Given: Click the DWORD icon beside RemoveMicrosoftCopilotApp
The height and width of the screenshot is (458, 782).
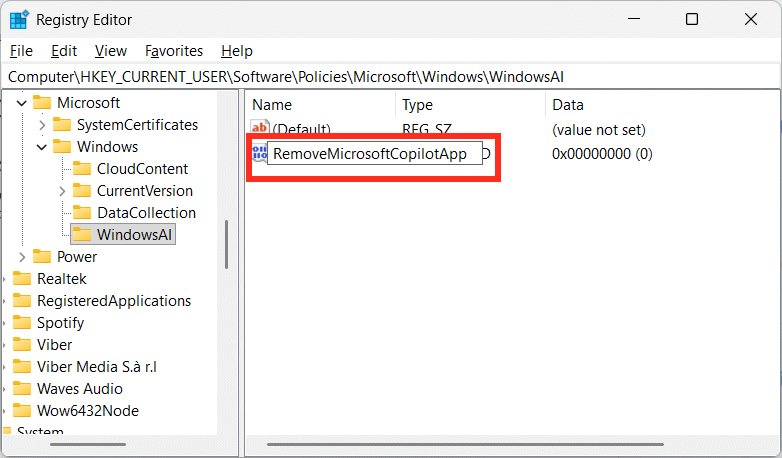Looking at the screenshot, I should (259, 153).
